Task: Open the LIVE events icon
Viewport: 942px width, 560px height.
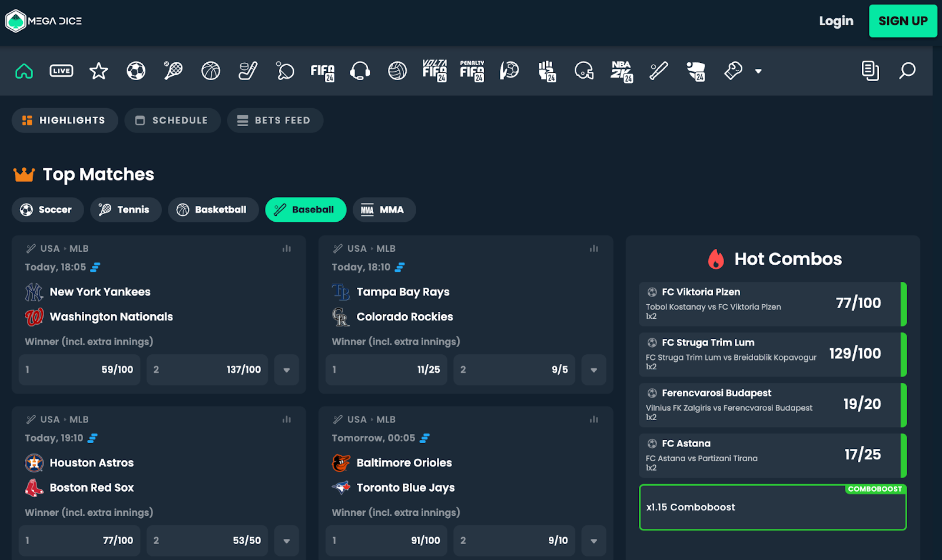Action: point(61,71)
